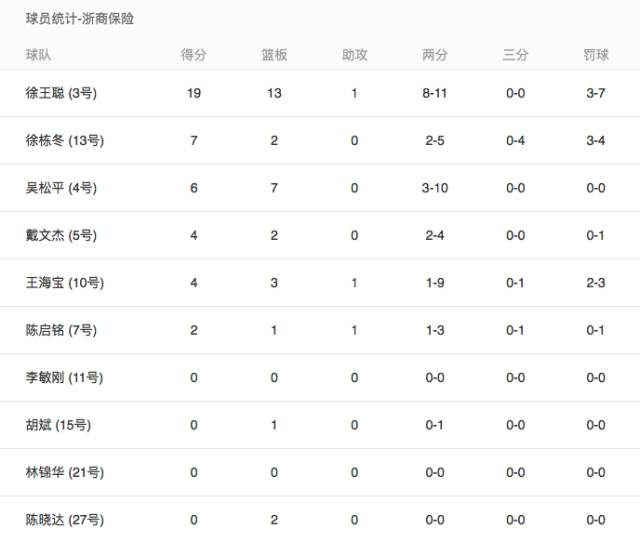
Task: Click 徐王聪's 8-11 two-point cell
Action: pos(435,93)
